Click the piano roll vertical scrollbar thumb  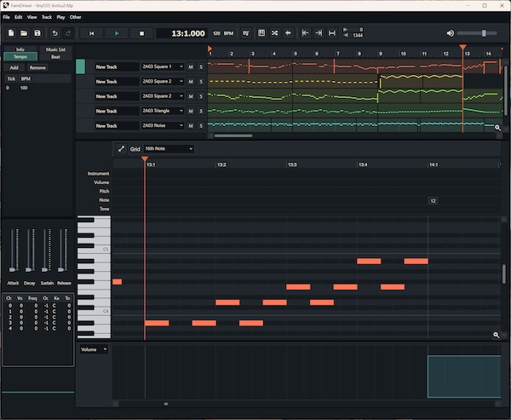click(x=504, y=274)
